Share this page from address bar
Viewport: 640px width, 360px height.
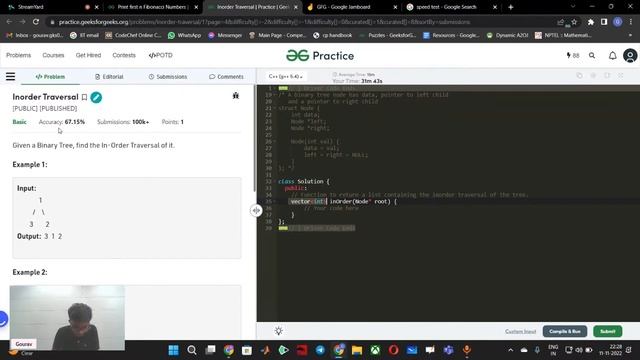click(560, 22)
